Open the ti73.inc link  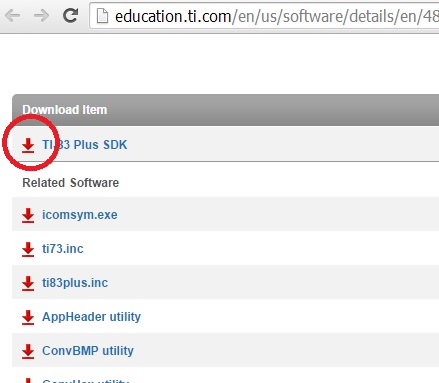point(63,249)
